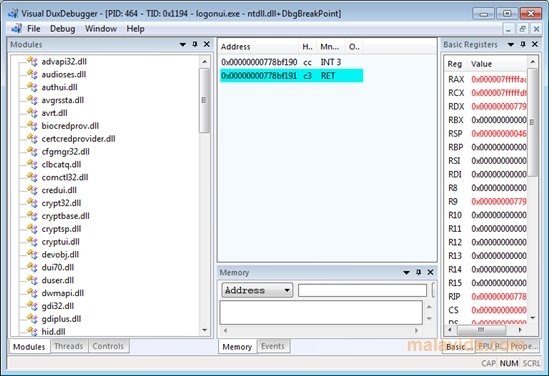549x376 pixels.
Task: Click the dwmapi.dll module icon
Action: pyautogui.click(x=32, y=293)
